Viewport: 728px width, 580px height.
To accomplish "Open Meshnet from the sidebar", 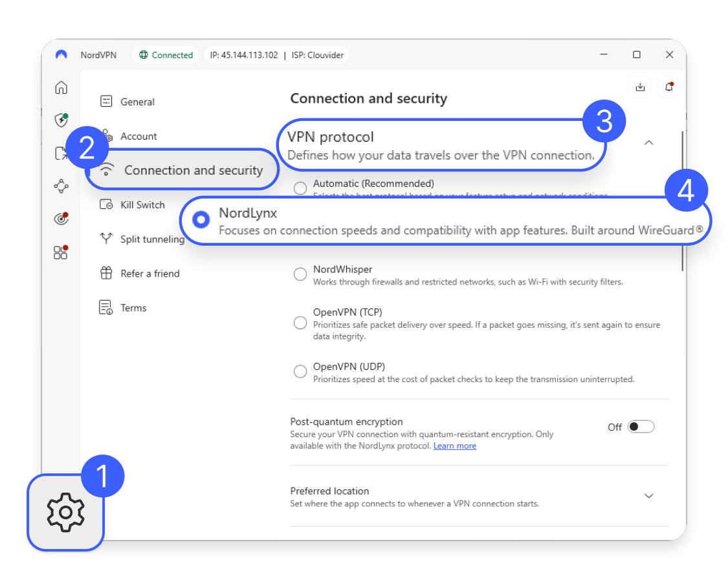I will [61, 186].
